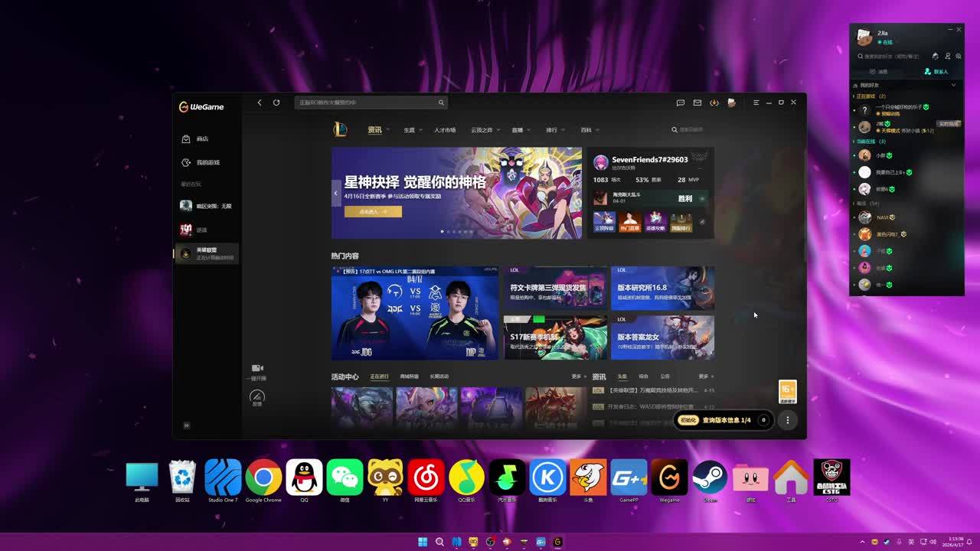This screenshot has width=980, height=551.
Task: Toggle the 在线 online status under 2Jla
Action: point(885,42)
